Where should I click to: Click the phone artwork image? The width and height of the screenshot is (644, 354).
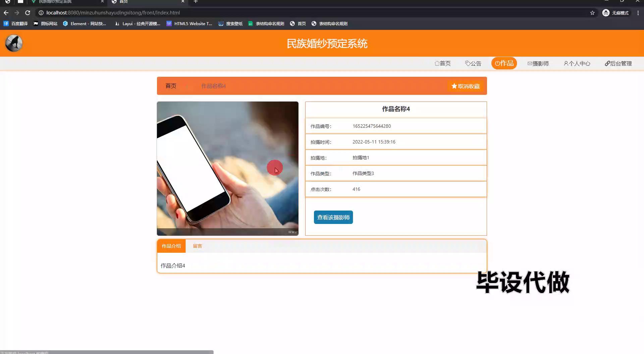coord(227,168)
